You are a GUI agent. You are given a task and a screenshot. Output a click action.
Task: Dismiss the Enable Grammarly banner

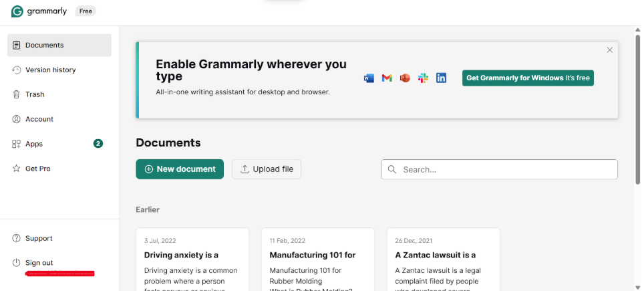coord(610,50)
